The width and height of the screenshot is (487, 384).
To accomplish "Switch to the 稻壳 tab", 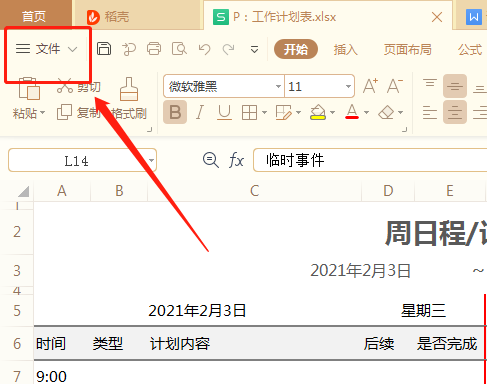I will pos(108,17).
